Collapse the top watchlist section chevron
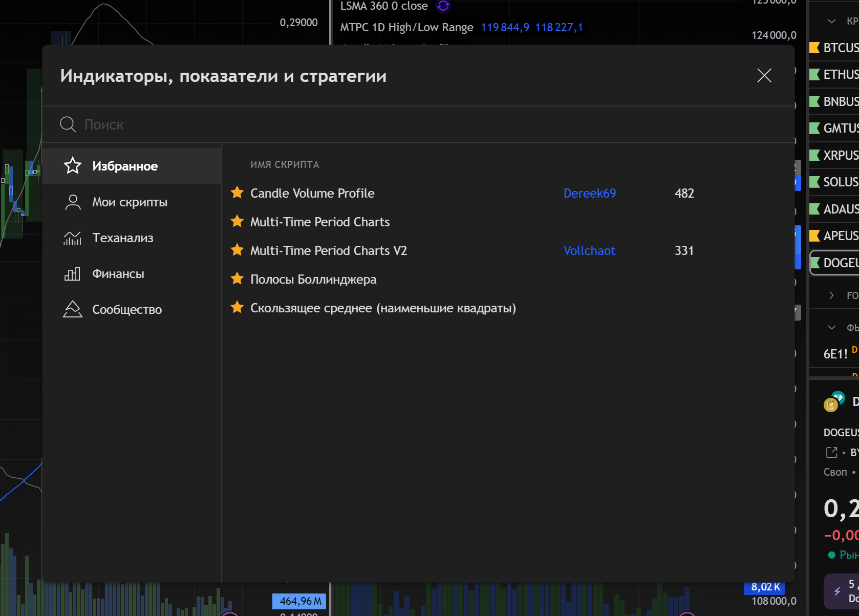 832,21
